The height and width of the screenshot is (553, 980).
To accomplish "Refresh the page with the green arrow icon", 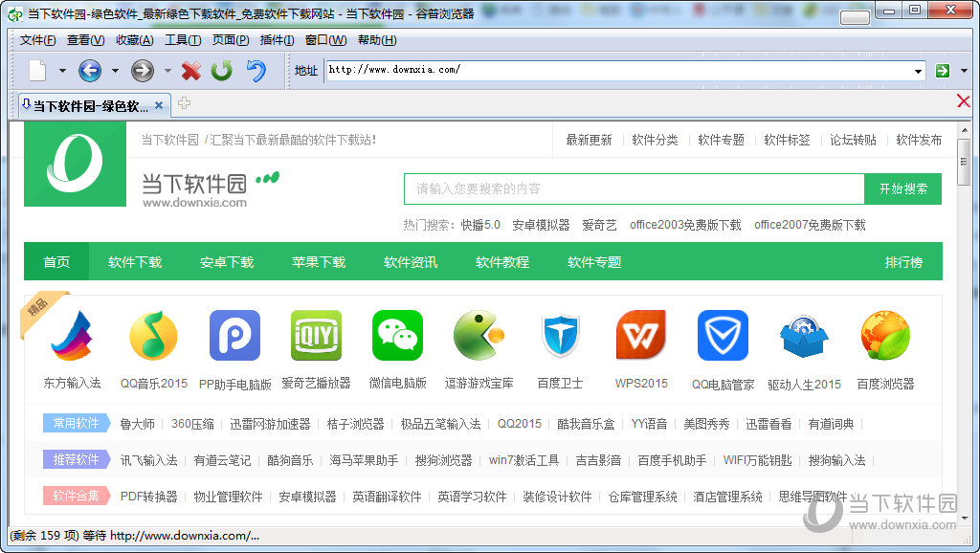I will [x=222, y=71].
